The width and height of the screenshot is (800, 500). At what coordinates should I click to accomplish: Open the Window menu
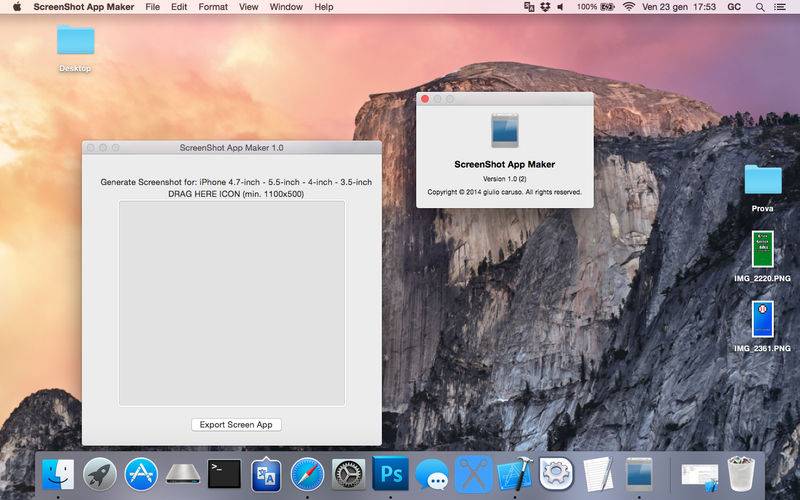[x=286, y=7]
